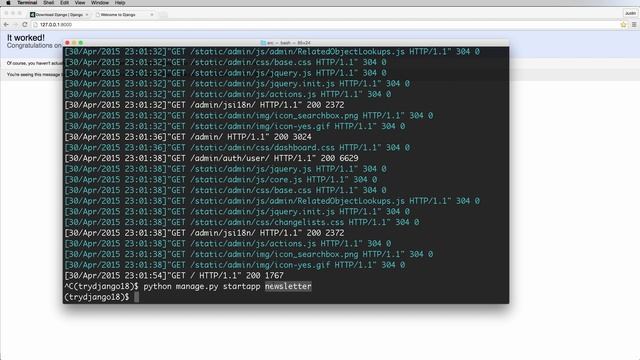Viewport: 640px width, 360px height.
Task: Close the Welcome to Django tab
Action: coord(152,15)
